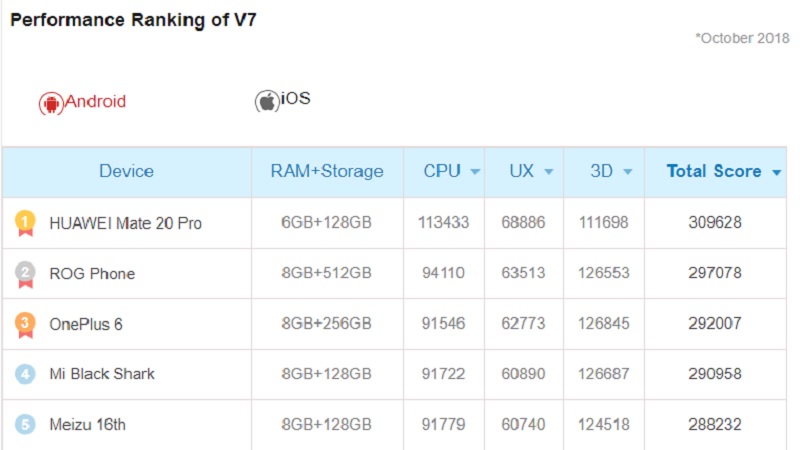Click the blue rank 4 circle badge
The width and height of the screenshot is (800, 450).
(25, 374)
